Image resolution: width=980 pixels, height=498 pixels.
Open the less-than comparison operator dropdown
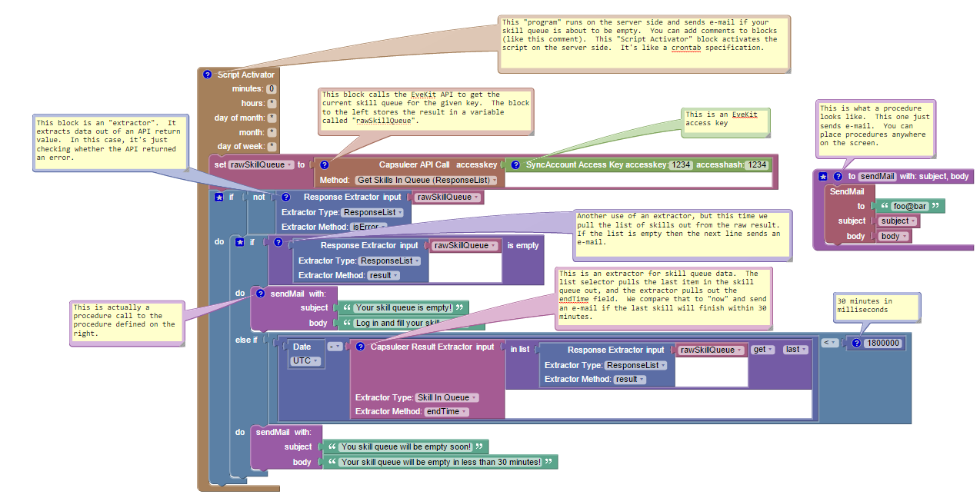pos(829,343)
